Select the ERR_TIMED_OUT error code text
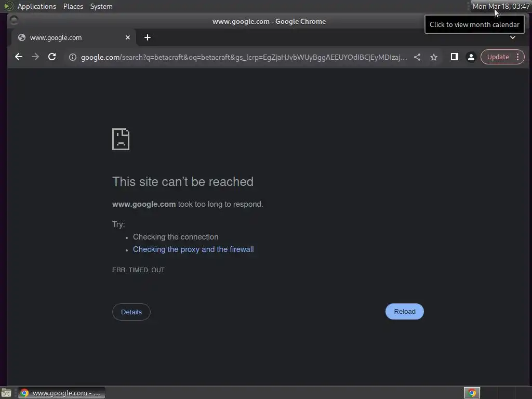Screen dimensions: 532x399 tap(138, 270)
